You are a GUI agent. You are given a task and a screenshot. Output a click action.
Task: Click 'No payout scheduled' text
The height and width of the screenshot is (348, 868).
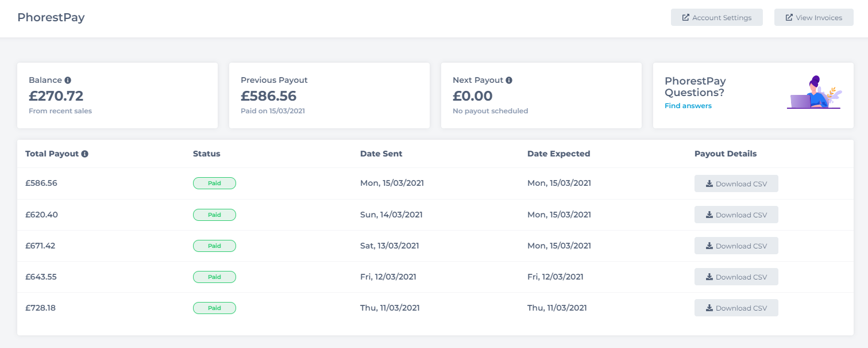coord(490,110)
